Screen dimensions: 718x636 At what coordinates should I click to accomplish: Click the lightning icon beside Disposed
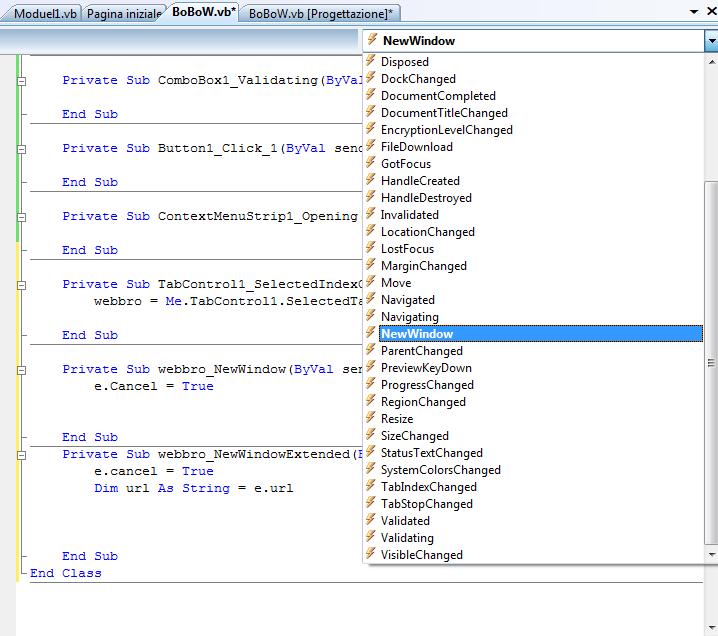point(371,60)
